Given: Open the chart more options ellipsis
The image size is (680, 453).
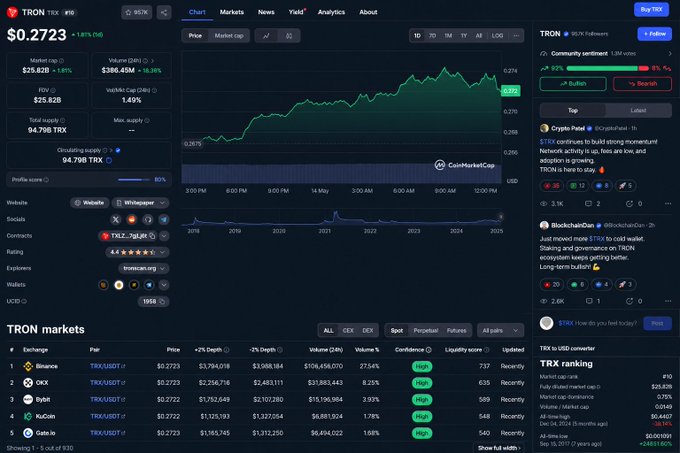Looking at the screenshot, I should click(516, 36).
